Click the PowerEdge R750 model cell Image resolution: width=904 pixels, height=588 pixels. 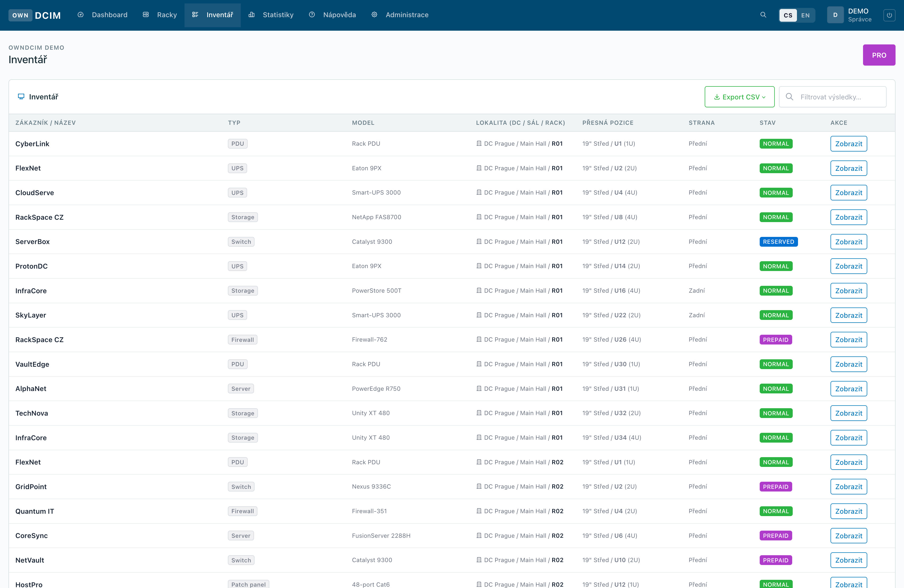376,389
